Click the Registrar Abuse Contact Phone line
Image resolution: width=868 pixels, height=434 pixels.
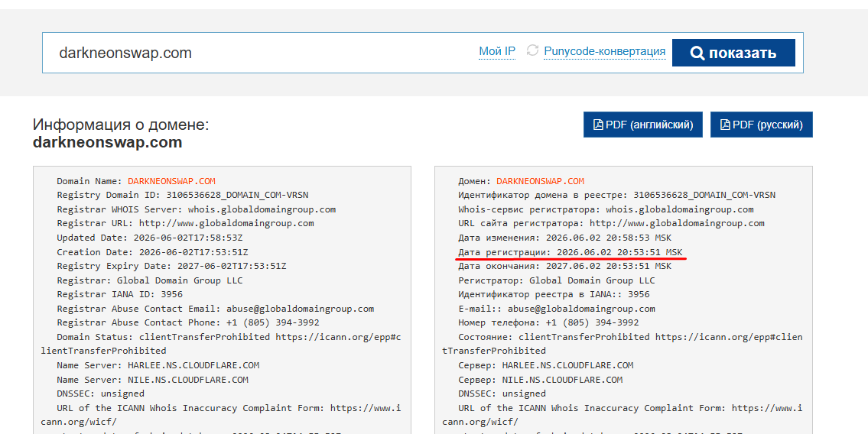pyautogui.click(x=188, y=322)
